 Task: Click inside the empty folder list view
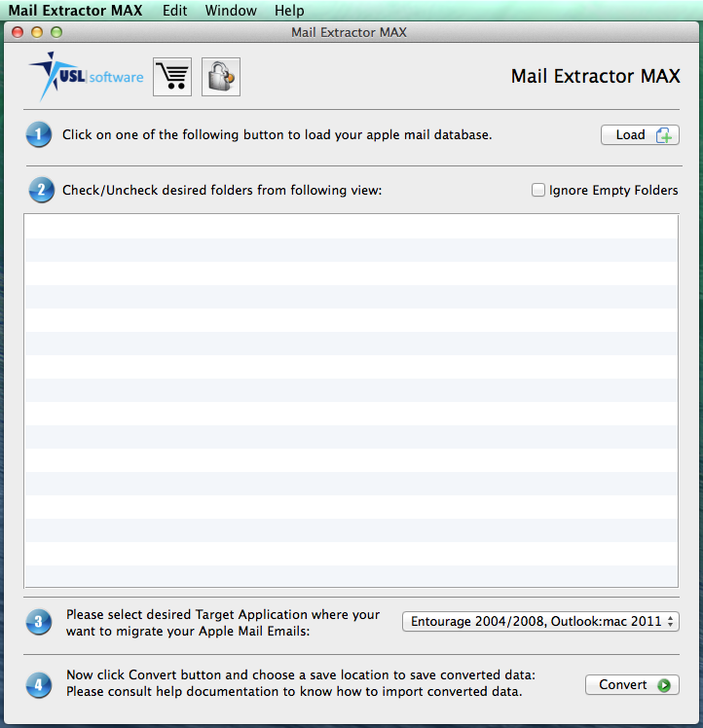[x=351, y=401]
